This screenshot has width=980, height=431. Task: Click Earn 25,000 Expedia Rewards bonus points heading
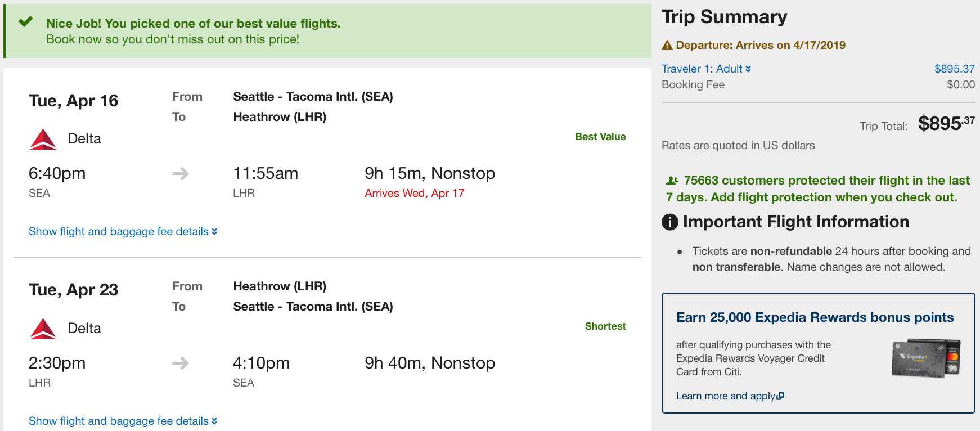point(815,317)
